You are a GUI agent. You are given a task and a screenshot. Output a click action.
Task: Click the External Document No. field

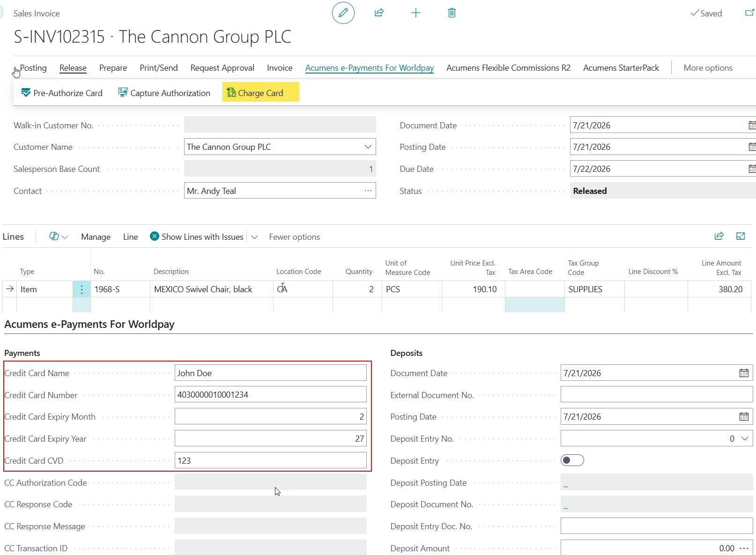(657, 395)
